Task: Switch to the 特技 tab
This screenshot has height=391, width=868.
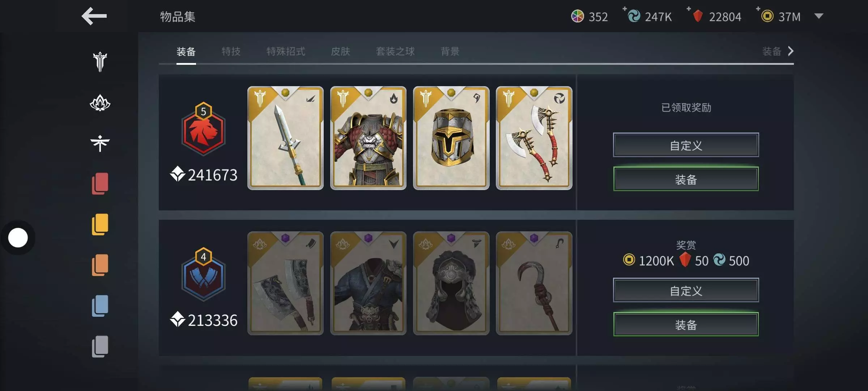Action: (x=231, y=51)
